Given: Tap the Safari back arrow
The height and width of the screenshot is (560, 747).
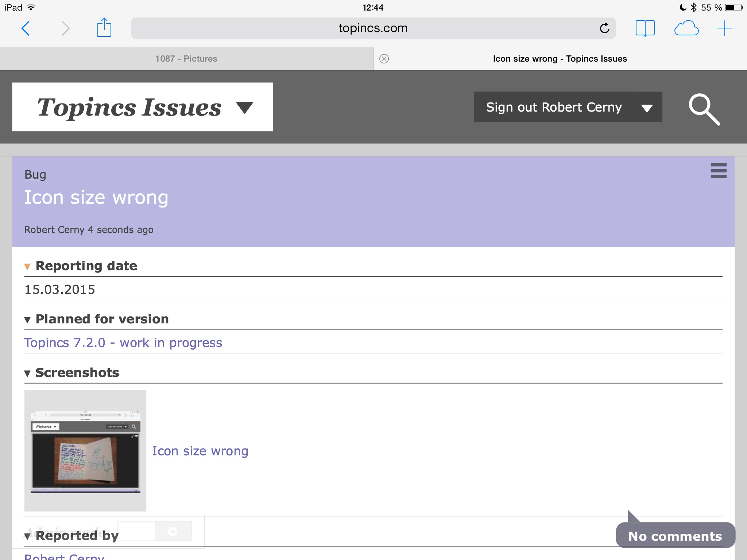Looking at the screenshot, I should coord(26,28).
